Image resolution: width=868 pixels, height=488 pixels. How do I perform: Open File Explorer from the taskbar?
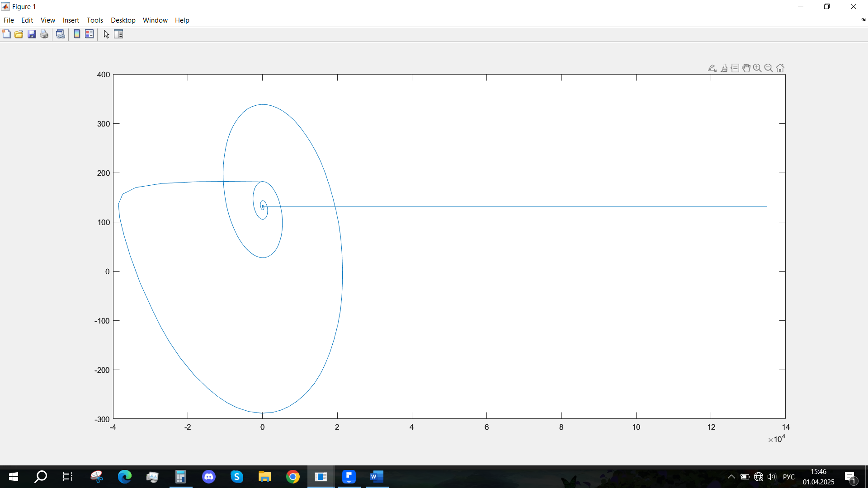point(265,477)
